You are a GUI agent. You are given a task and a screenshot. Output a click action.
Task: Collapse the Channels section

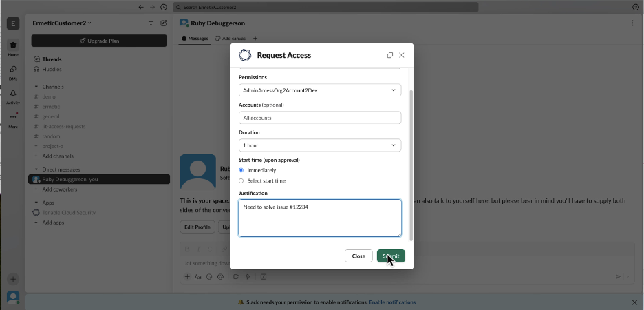pyautogui.click(x=36, y=87)
